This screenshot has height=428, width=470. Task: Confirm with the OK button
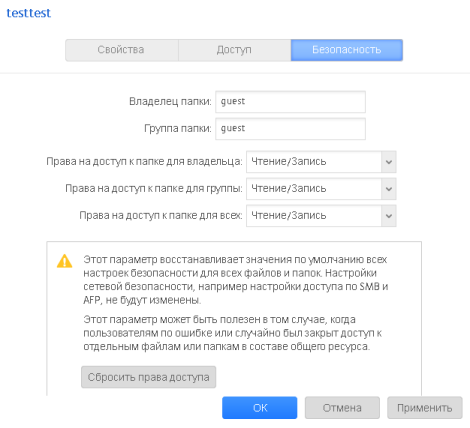[260, 408]
